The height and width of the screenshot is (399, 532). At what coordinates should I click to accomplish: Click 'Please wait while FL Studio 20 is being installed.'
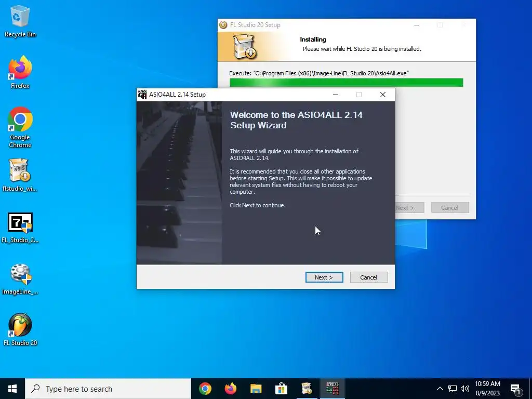[x=362, y=49]
